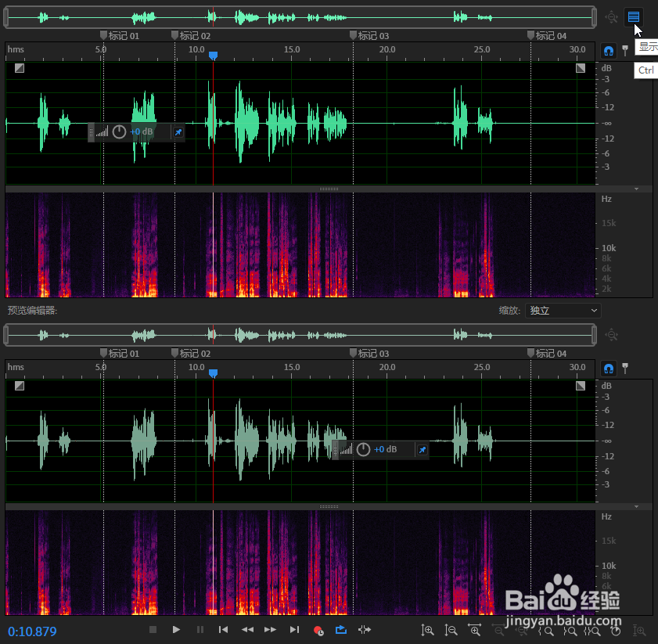Viewport: 658px width, 644px height.
Task: Move playhead to next marker
Action: [295, 629]
